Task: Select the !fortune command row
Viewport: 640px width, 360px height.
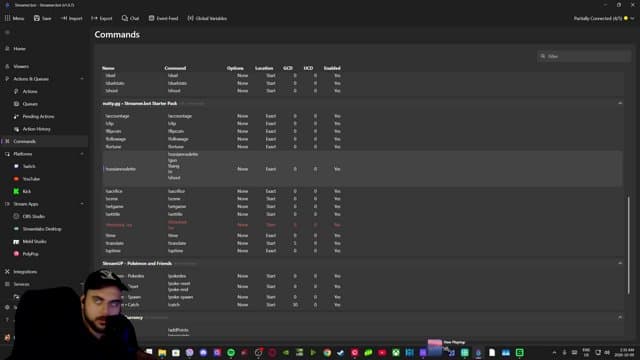Action: click(x=362, y=147)
